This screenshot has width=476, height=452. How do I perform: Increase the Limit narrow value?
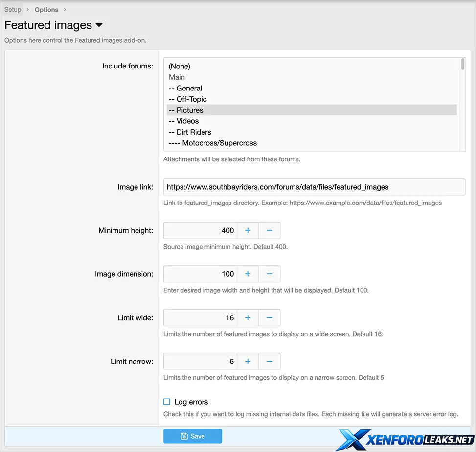click(x=248, y=362)
